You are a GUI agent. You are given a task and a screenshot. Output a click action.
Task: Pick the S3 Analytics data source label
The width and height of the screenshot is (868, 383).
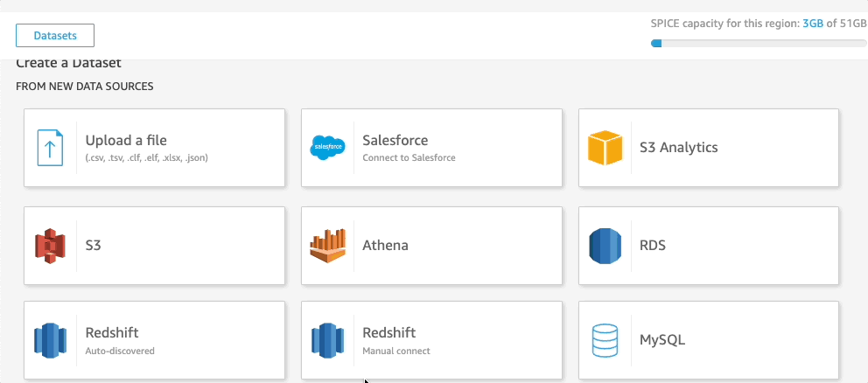[x=679, y=147]
